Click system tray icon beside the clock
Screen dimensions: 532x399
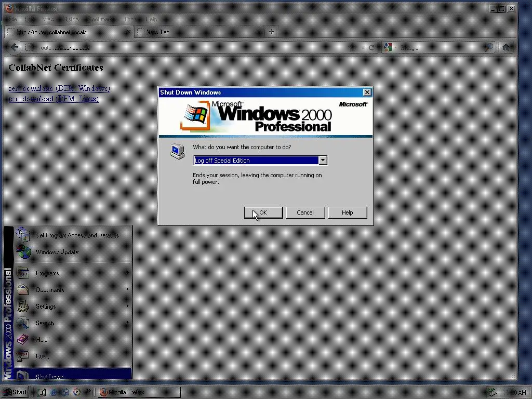pyautogui.click(x=493, y=393)
